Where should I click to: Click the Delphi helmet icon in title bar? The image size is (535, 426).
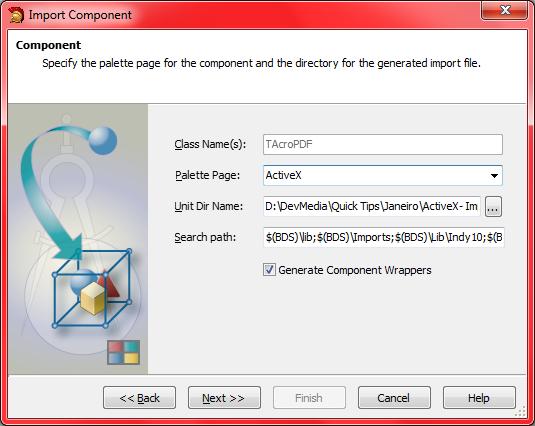[x=16, y=15]
